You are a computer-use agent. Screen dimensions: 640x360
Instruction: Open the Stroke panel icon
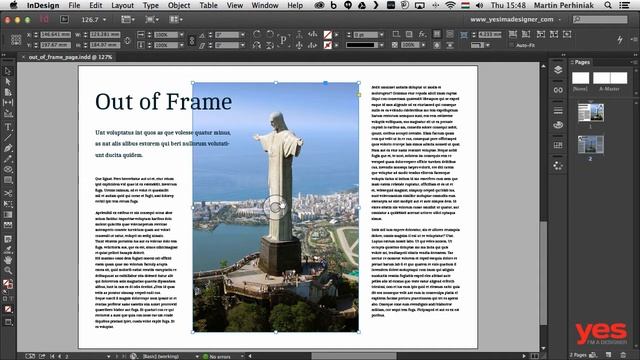[558, 110]
